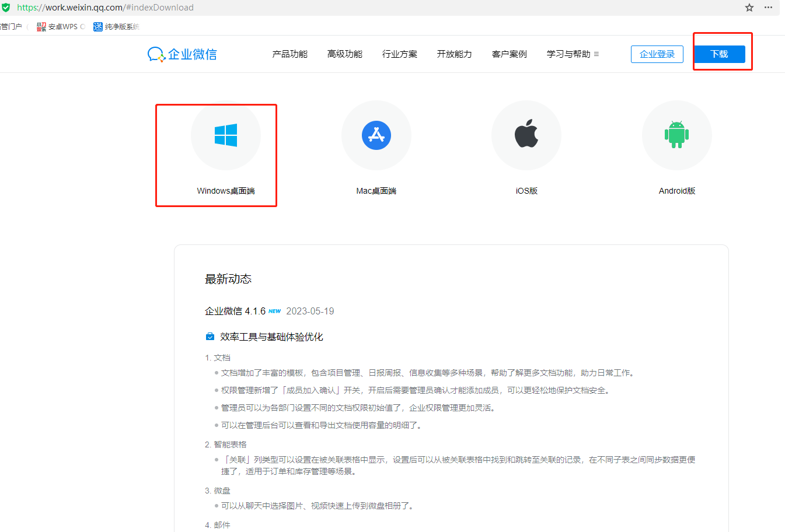Click the line about 成员加入确认 switch

coord(416,390)
